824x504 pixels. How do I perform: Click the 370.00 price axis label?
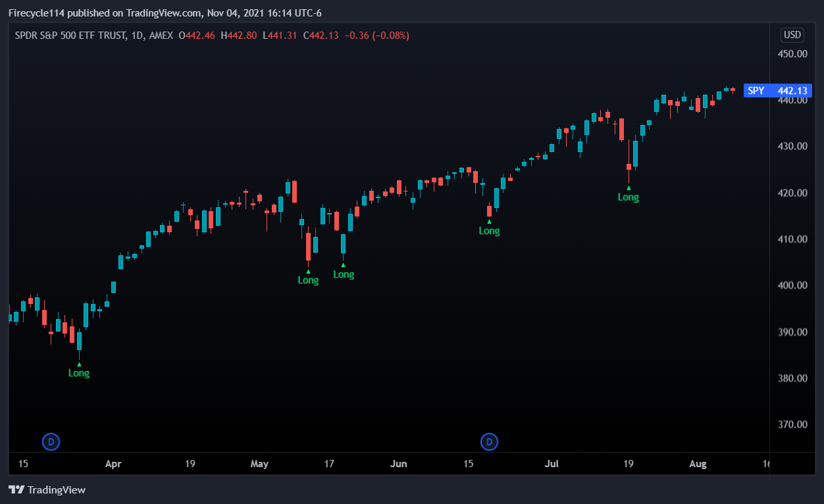(792, 424)
